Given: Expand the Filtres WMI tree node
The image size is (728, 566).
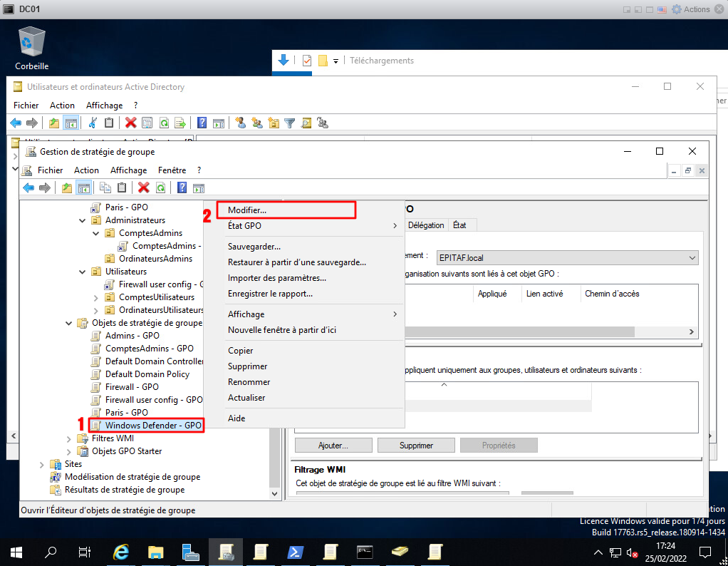Looking at the screenshot, I should pos(70,438).
